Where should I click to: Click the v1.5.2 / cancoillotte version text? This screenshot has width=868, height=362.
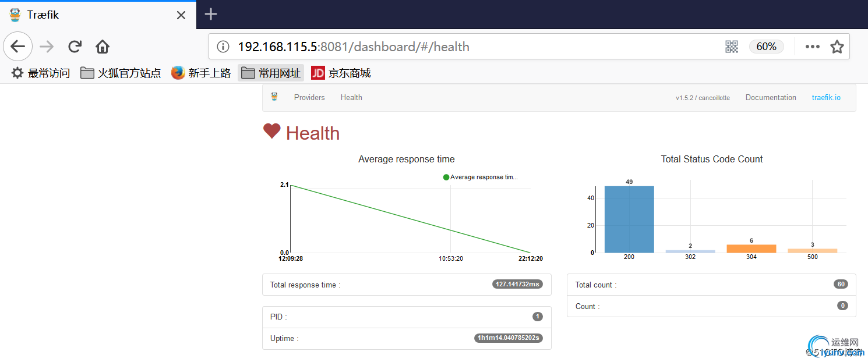(x=703, y=98)
